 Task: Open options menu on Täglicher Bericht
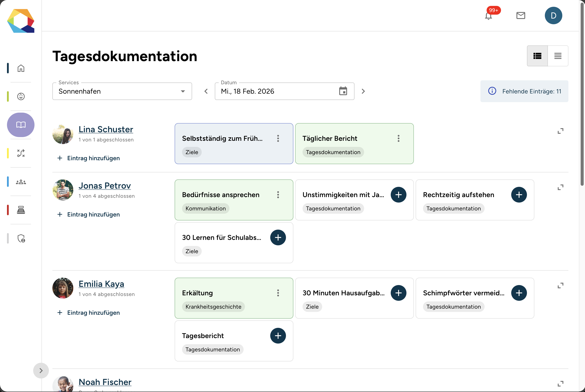tap(398, 138)
